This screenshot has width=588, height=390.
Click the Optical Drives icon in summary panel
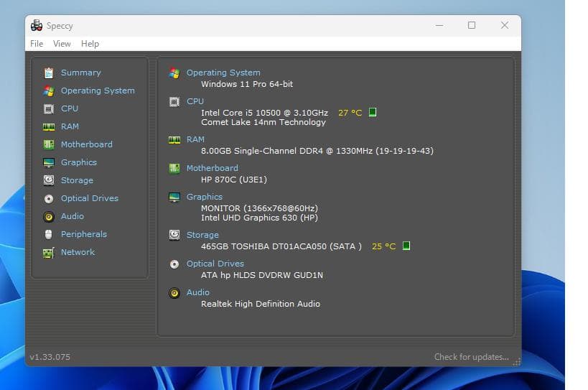(174, 264)
